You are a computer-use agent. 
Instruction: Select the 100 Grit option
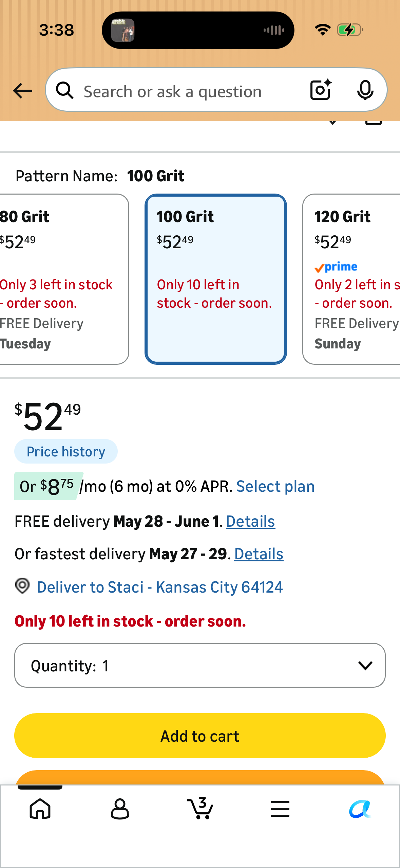coord(216,279)
